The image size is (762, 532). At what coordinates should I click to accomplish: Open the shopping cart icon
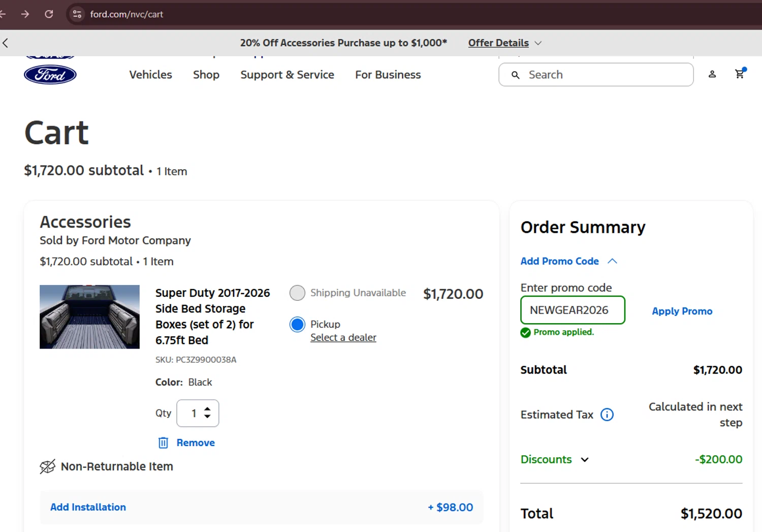pos(740,74)
